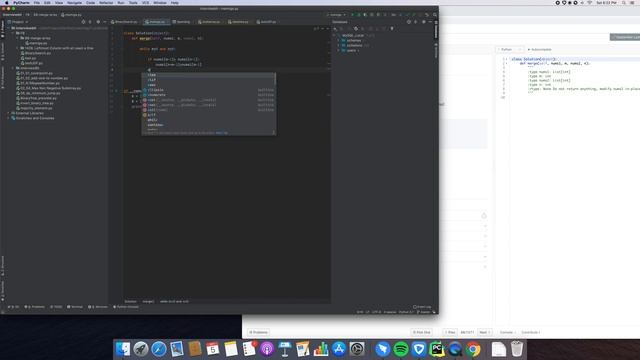Switch to the BinarySearch.py editor tab
The height and width of the screenshot is (360, 640).
124,22
